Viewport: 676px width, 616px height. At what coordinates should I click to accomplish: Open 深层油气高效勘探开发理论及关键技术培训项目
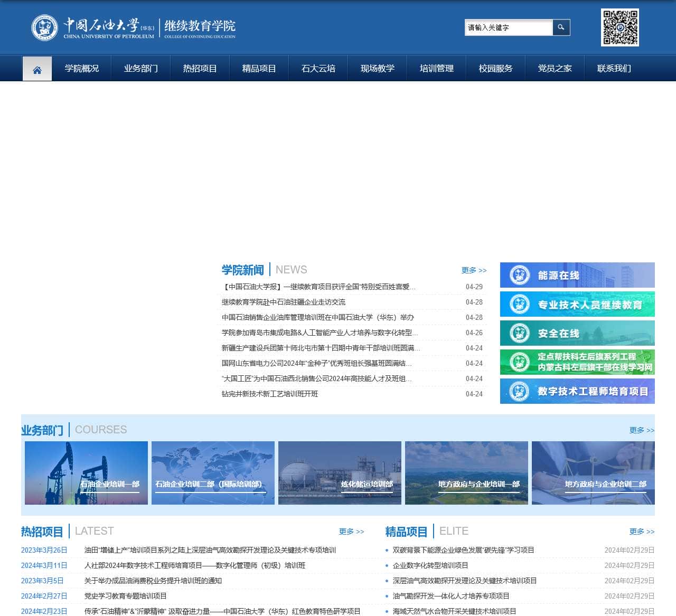(465, 581)
